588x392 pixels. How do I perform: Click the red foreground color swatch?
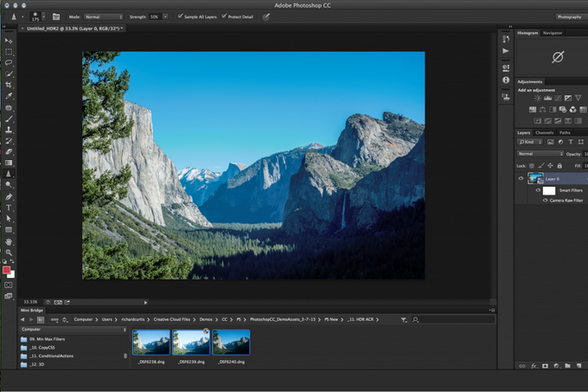pos(6,270)
